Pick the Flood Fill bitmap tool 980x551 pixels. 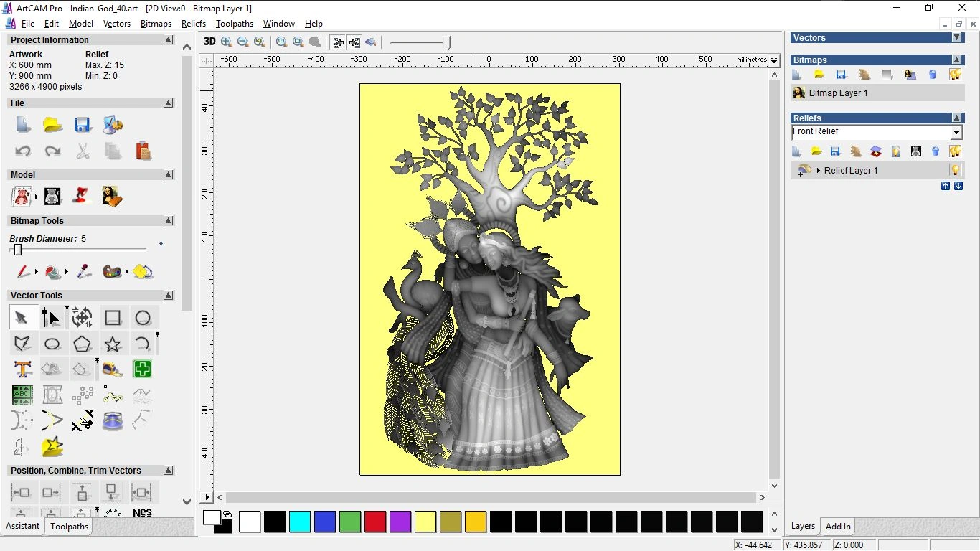pos(52,272)
